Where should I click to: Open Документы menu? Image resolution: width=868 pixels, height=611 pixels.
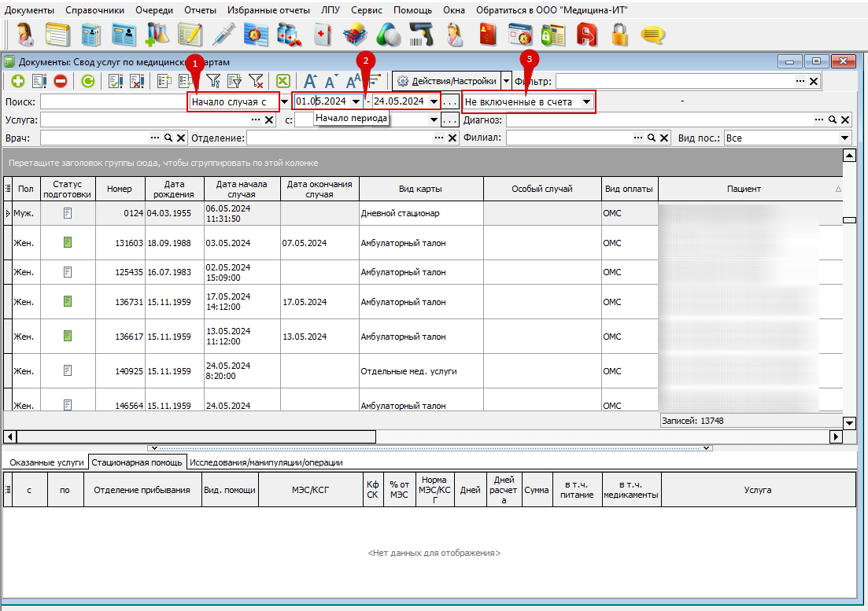point(29,10)
